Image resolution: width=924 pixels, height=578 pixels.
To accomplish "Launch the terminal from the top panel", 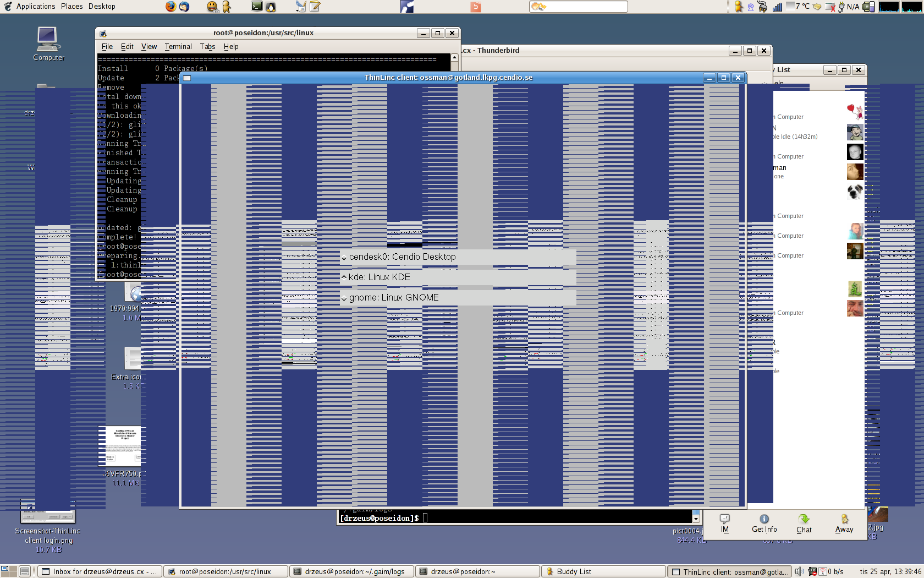I will coord(257,7).
